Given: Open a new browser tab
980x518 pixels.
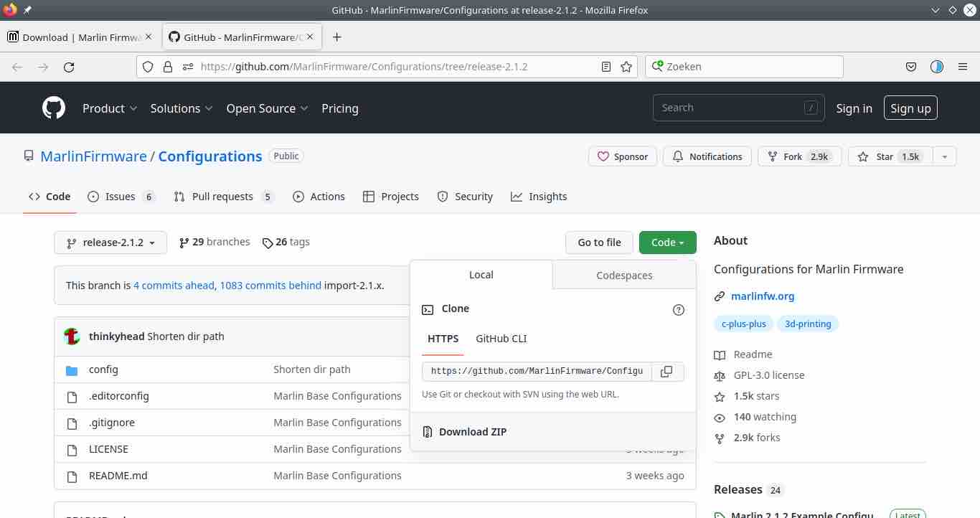Looking at the screenshot, I should (x=336, y=37).
